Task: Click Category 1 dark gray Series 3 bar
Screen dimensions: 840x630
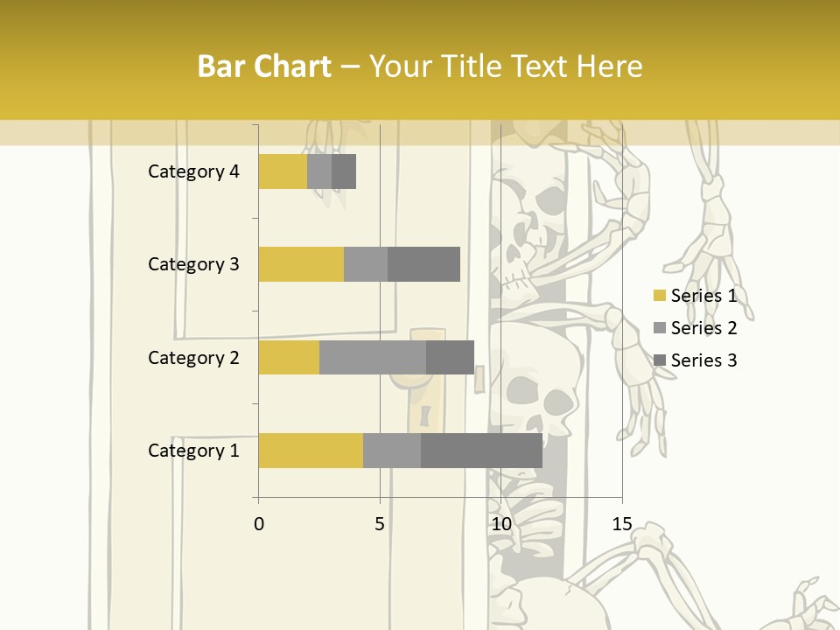Action: tap(481, 451)
